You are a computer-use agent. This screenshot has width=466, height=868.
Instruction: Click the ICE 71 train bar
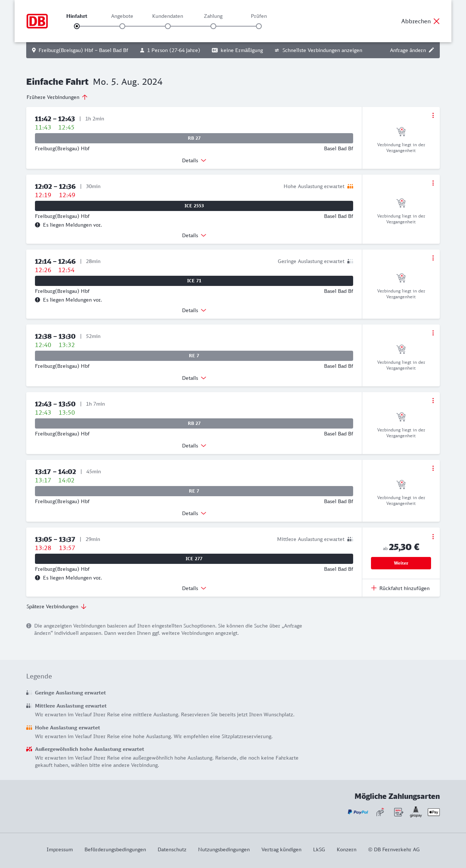point(194,281)
